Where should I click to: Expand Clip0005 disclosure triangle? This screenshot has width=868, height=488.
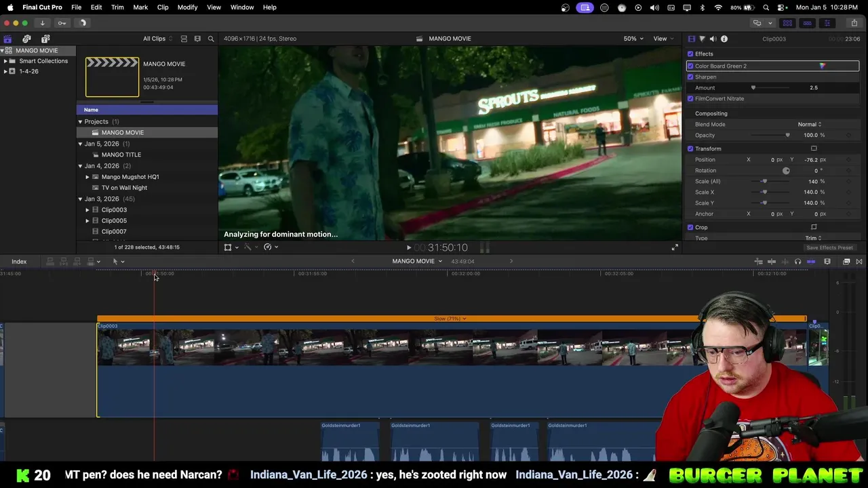[87, 221]
